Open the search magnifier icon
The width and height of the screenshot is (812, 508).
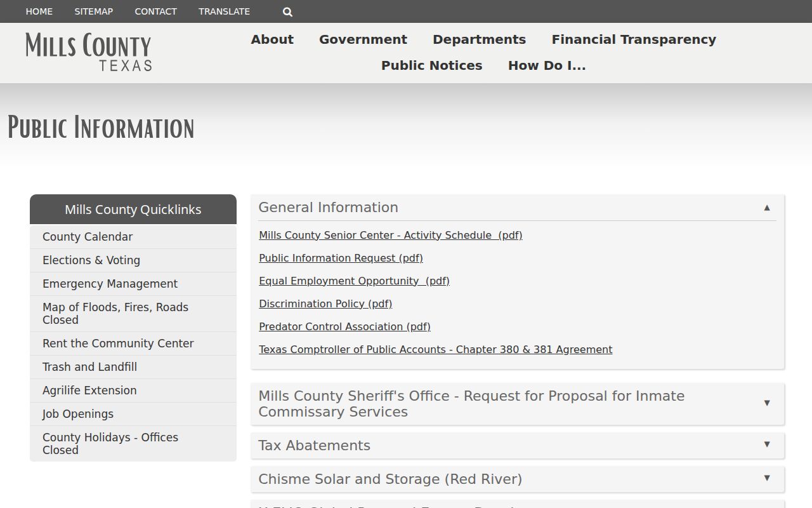coord(287,11)
